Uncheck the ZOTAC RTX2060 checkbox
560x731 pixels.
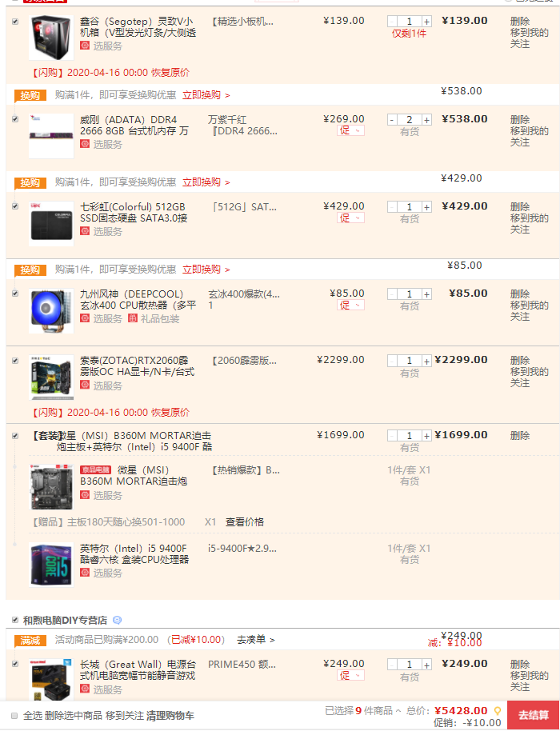click(15, 361)
